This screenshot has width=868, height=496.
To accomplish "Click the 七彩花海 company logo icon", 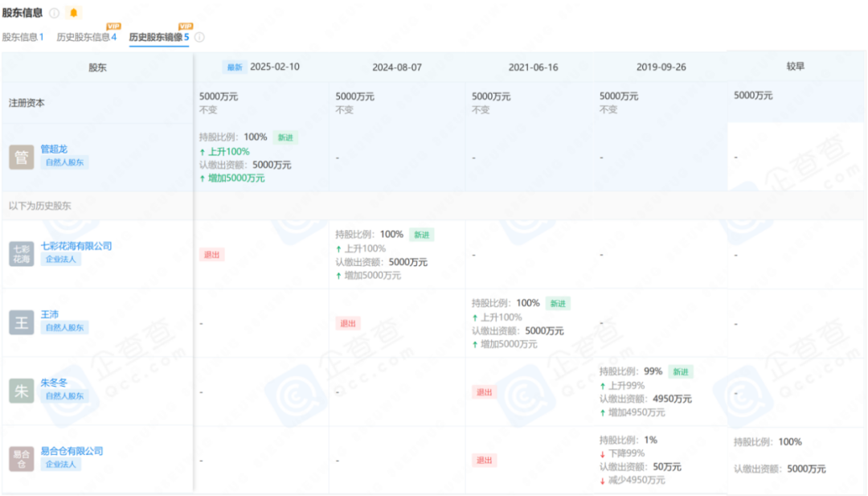I will 22,254.
